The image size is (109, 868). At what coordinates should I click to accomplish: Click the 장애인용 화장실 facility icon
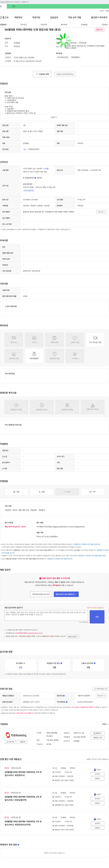tap(67, 407)
